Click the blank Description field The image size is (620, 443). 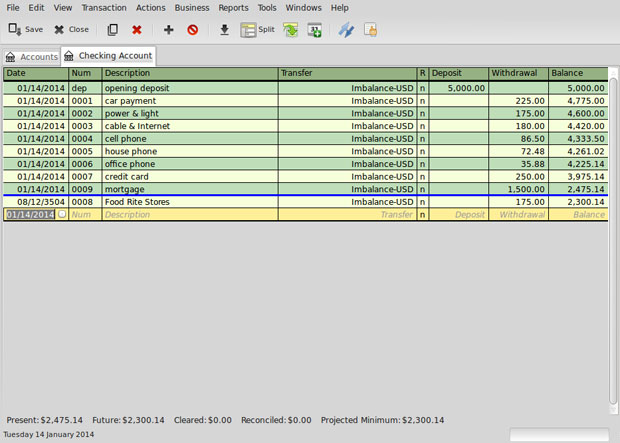pos(190,214)
